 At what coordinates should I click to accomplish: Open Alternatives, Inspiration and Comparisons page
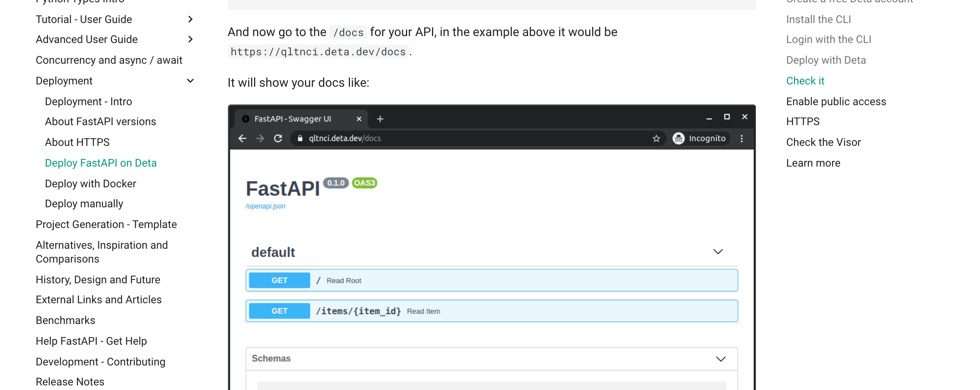click(102, 252)
